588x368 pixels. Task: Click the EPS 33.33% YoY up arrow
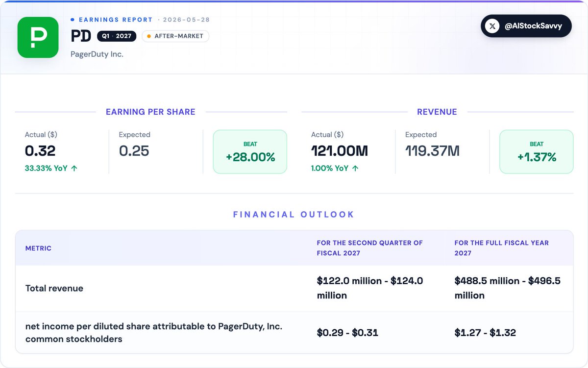point(74,168)
